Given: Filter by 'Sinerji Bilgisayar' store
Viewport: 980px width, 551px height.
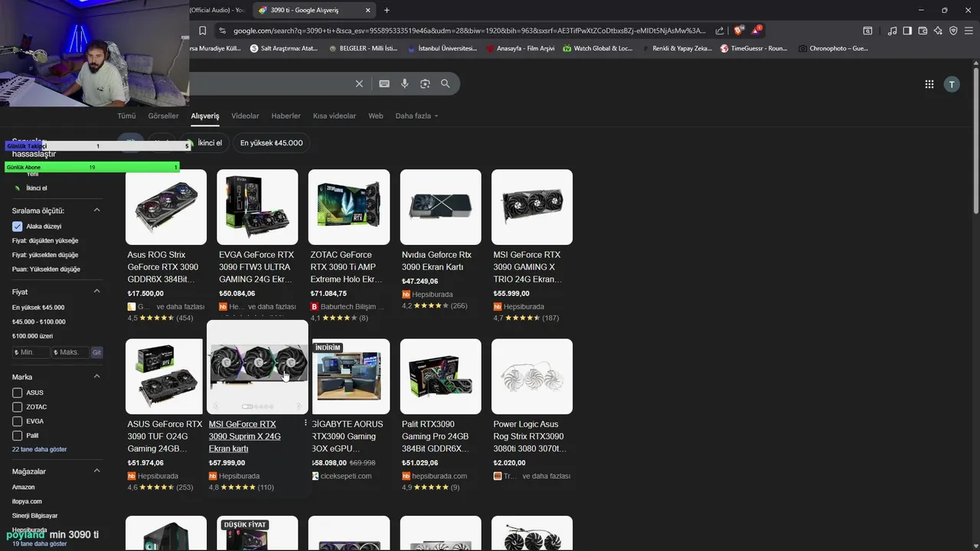Looking at the screenshot, I should (34, 516).
